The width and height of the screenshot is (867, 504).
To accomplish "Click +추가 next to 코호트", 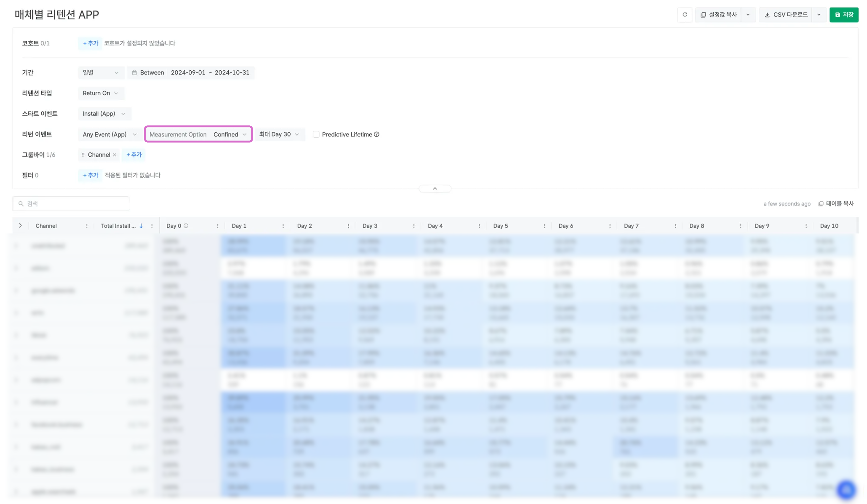I will tap(90, 43).
